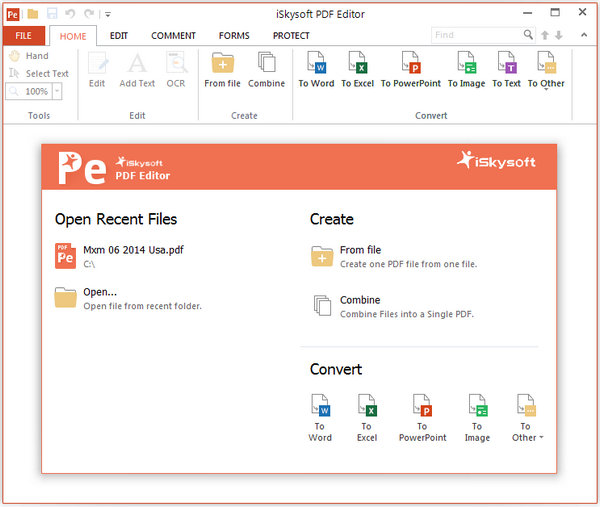Click inside the Find search field
Viewport: 600px width, 507px height.
[x=476, y=35]
